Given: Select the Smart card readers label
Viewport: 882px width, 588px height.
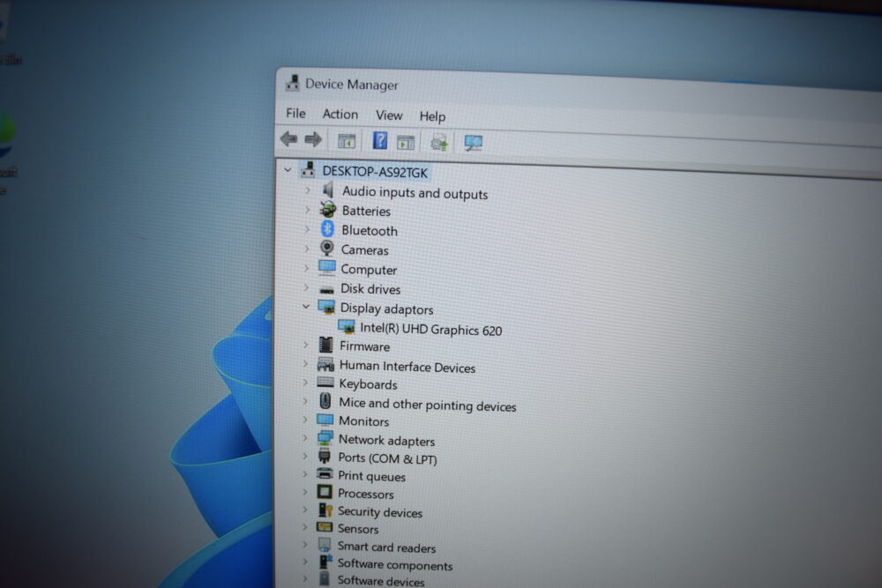Looking at the screenshot, I should (387, 547).
